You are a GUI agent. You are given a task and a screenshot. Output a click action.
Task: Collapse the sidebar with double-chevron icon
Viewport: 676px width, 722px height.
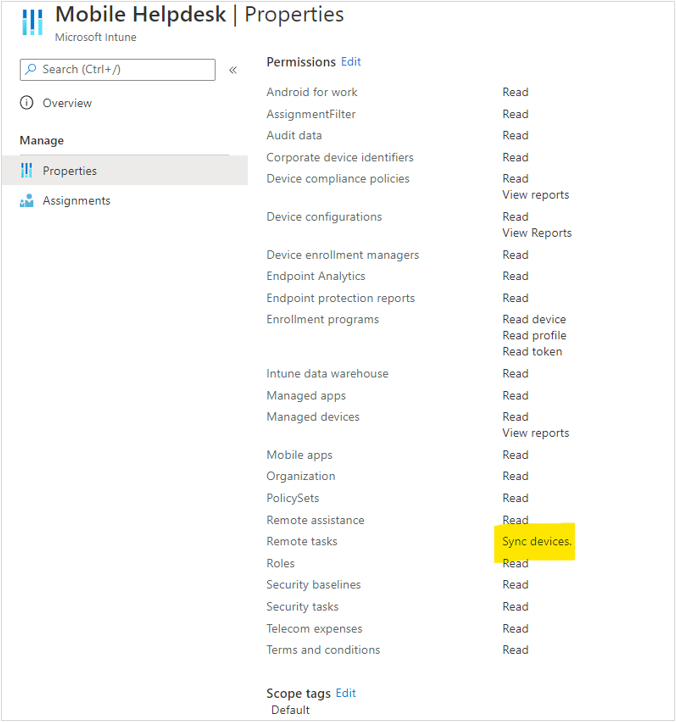tap(233, 70)
